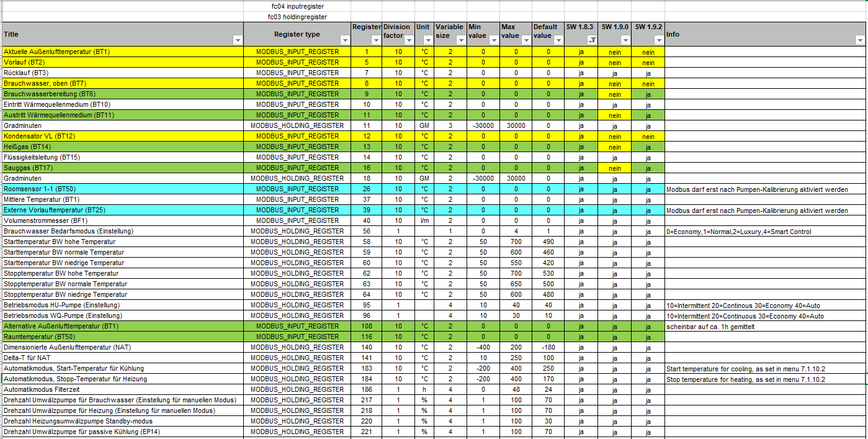Select the '0=Economy,1=Normal,2=Luxury,4=Smart Control' info cell
868x439 pixels.
click(765, 231)
